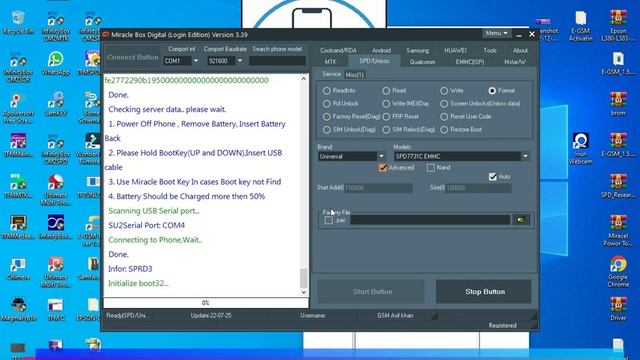Open the About tab
Image resolution: width=640 pixels, height=360 pixels.
point(520,51)
